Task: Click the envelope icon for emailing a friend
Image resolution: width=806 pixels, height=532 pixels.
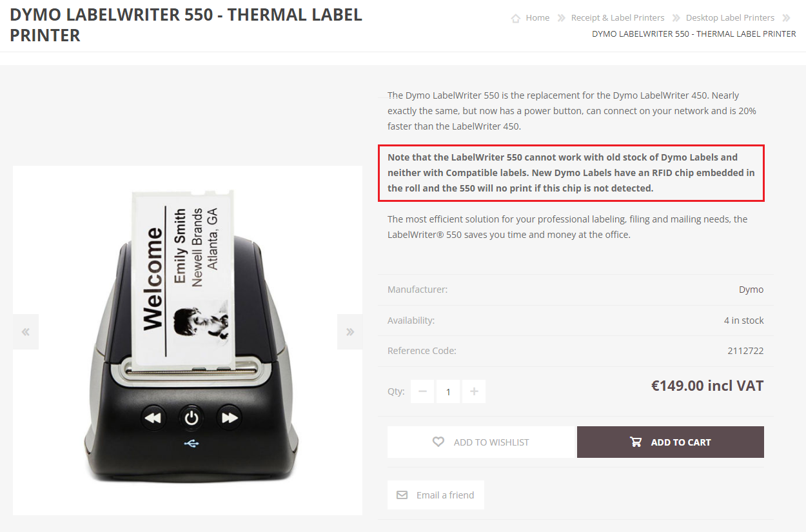Action: [x=402, y=495]
